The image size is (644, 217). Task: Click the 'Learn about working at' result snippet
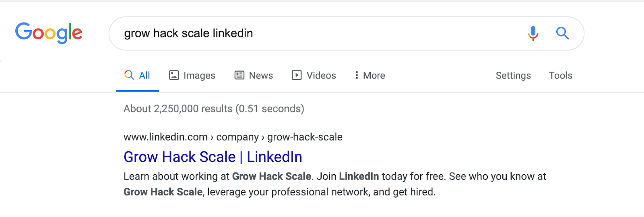click(x=335, y=184)
